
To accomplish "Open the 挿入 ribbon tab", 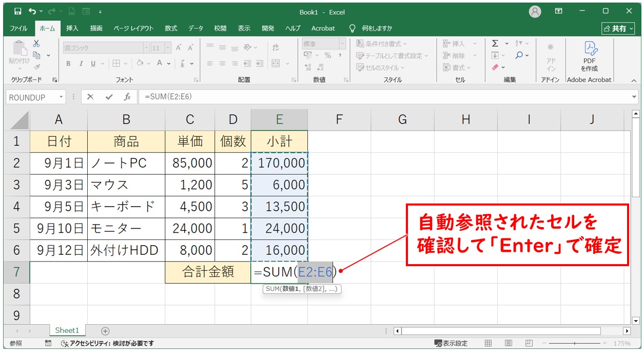I will point(72,28).
